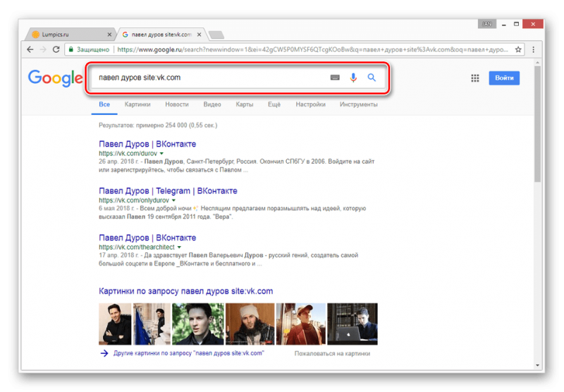Click Пожаловаться на картинки link
Image resolution: width=564 pixels, height=392 pixels.
pyautogui.click(x=332, y=353)
